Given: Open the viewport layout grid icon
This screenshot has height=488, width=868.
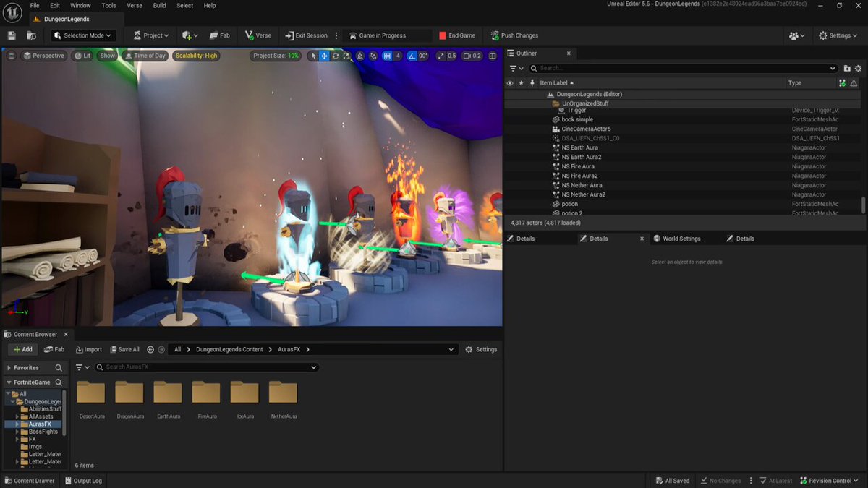Looking at the screenshot, I should pos(493,56).
